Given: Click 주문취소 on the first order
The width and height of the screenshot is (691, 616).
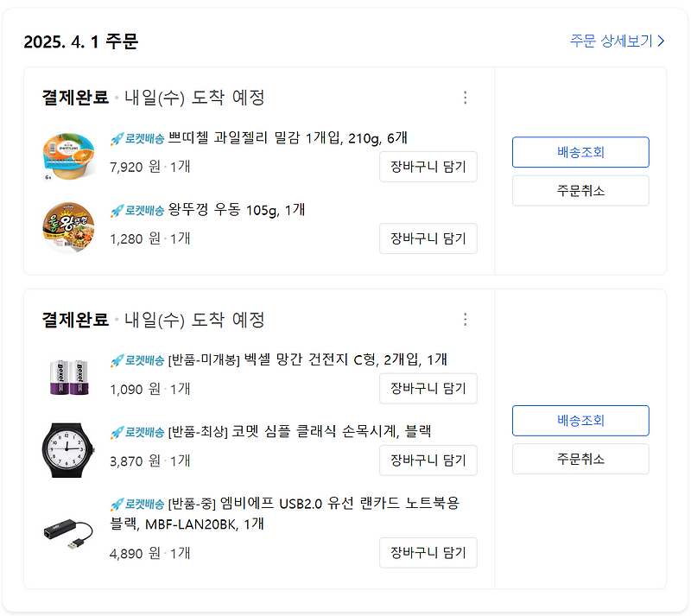Looking at the screenshot, I should (x=580, y=191).
